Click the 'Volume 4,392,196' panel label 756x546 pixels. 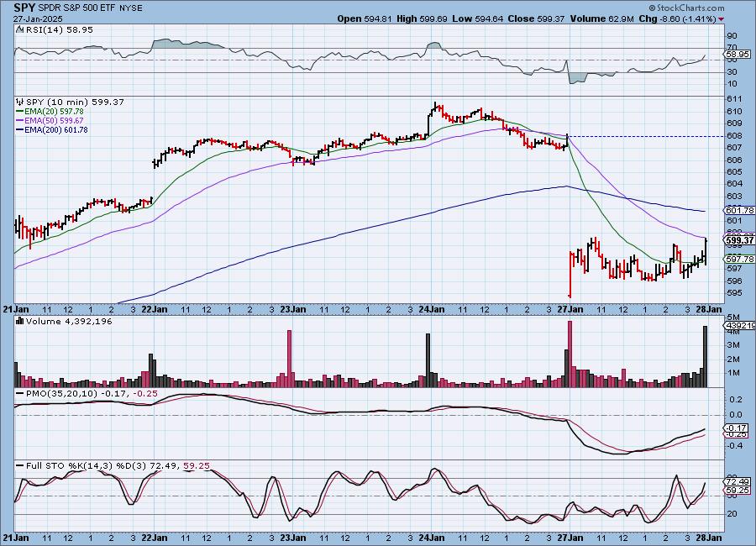pos(69,321)
